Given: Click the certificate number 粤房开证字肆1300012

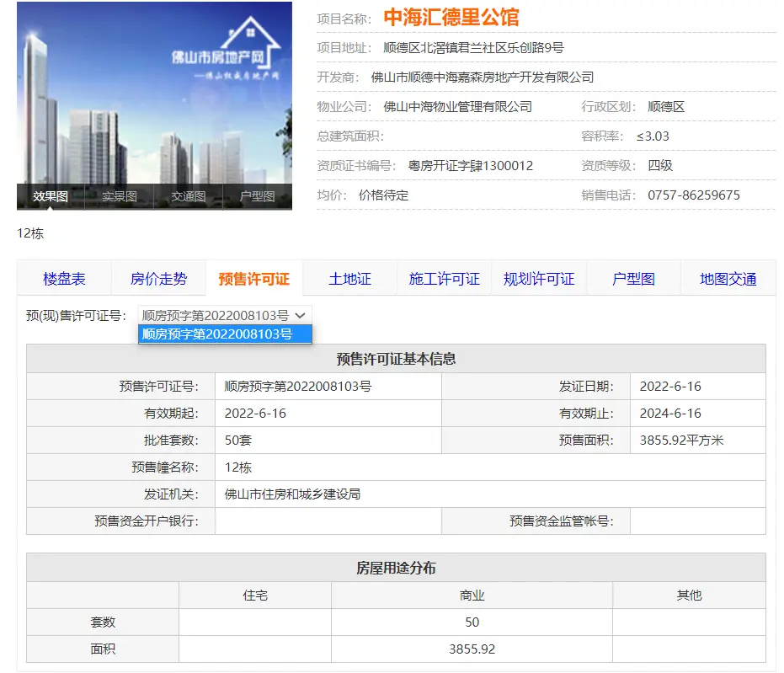Looking at the screenshot, I should point(471,165).
